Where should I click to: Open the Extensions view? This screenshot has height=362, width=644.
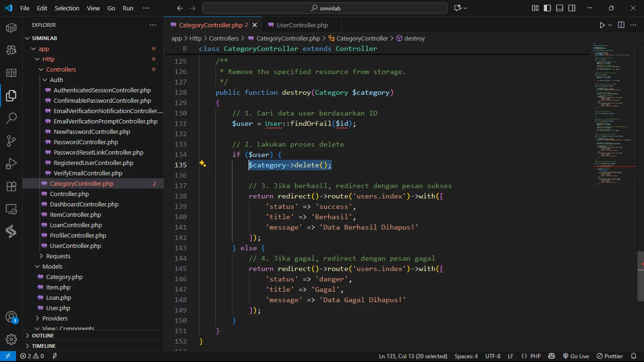(x=11, y=186)
